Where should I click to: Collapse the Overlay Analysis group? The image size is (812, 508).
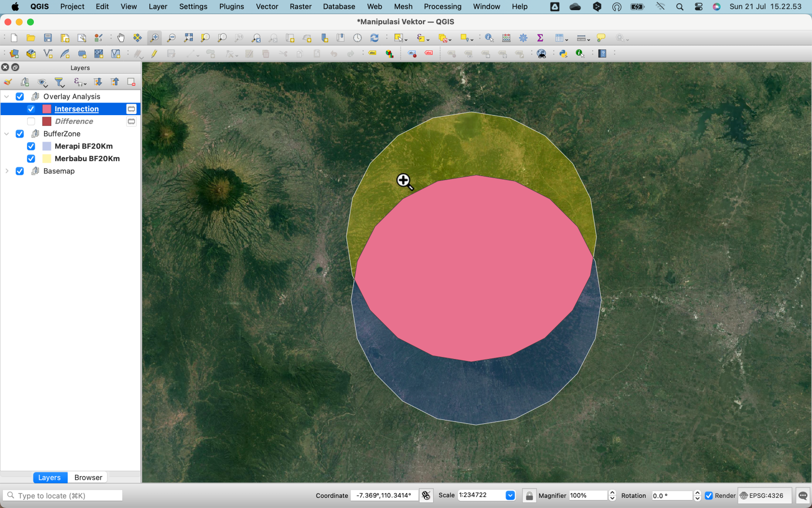click(x=7, y=96)
